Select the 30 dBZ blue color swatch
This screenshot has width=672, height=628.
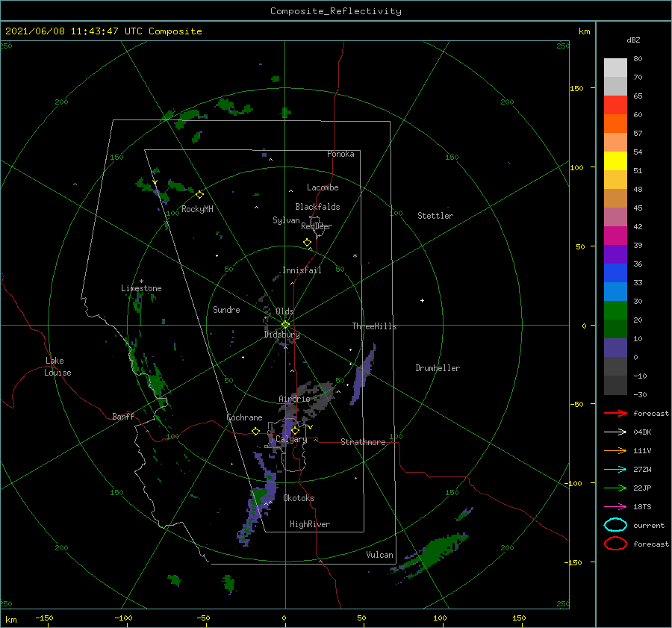615,291
